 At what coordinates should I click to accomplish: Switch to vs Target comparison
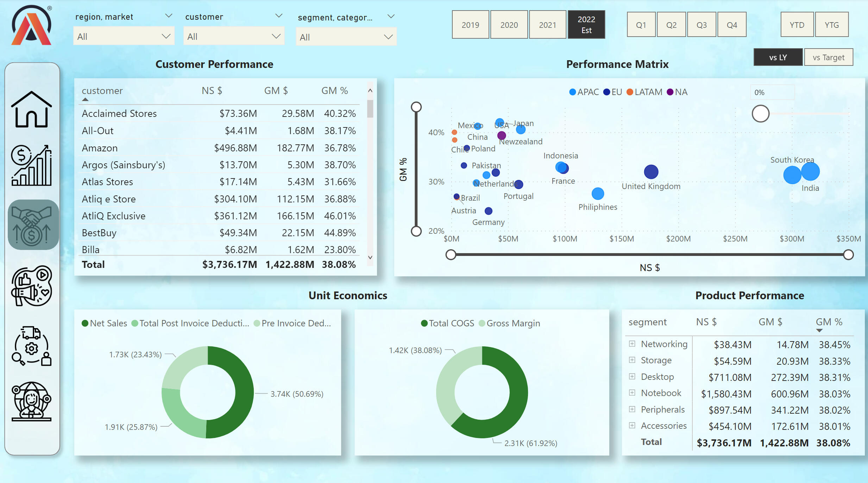(x=828, y=57)
